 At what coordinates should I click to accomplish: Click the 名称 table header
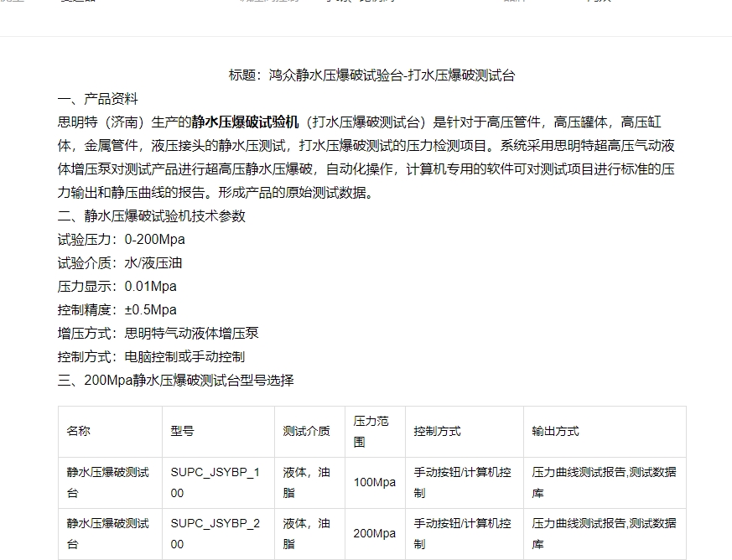point(110,432)
